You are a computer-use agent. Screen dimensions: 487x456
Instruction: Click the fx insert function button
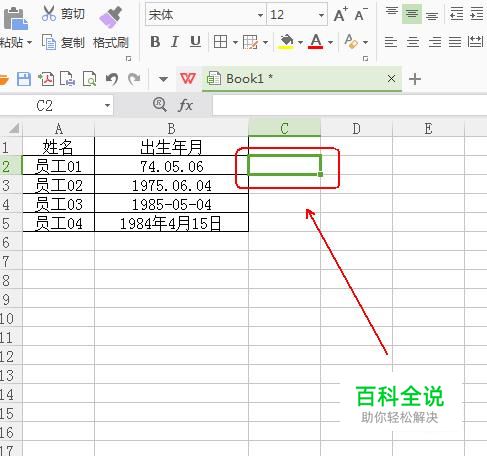185,105
